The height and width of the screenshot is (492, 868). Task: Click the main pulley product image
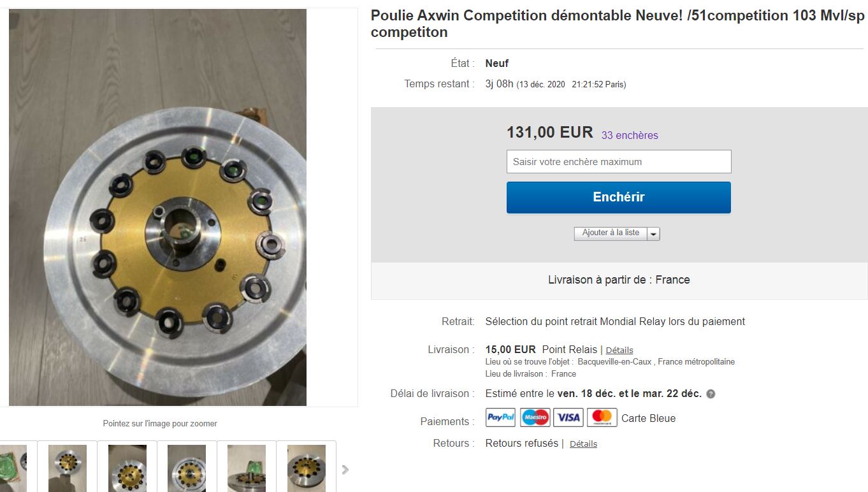157,207
